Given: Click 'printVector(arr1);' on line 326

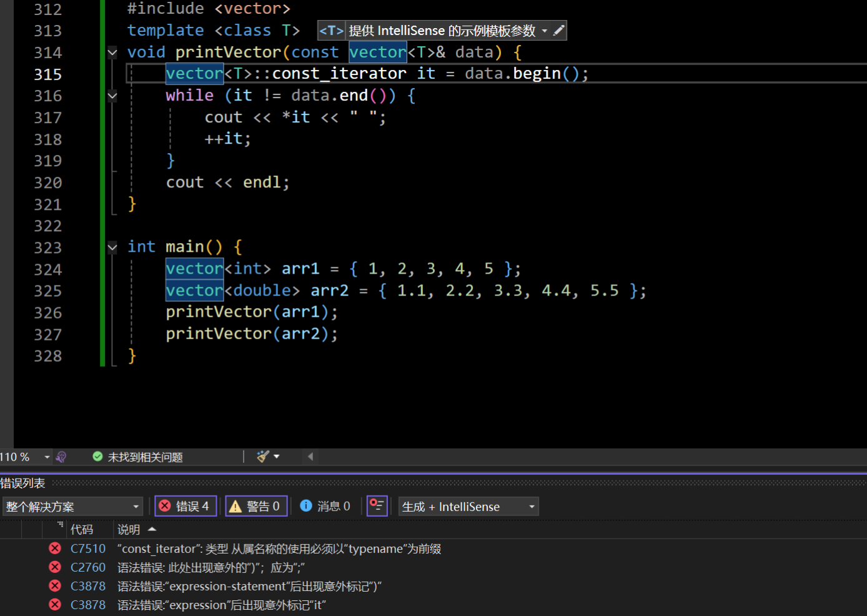Looking at the screenshot, I should click(252, 312).
